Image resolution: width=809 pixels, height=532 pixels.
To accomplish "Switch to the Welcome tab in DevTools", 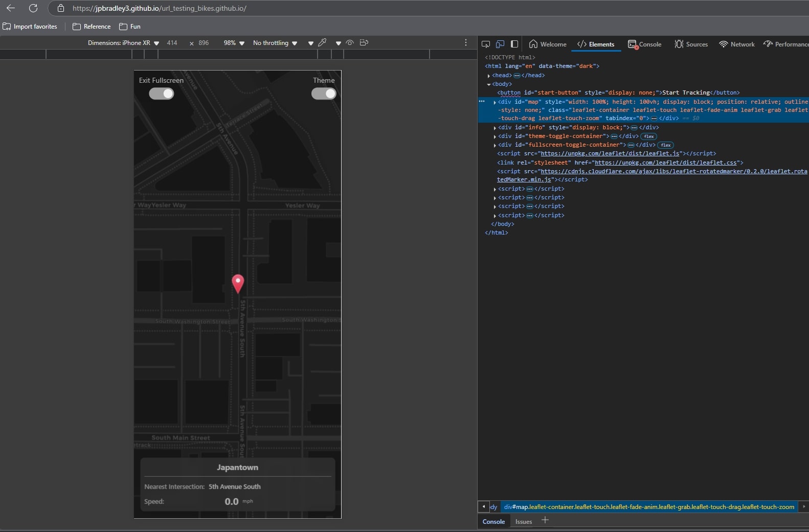I will tap(548, 44).
